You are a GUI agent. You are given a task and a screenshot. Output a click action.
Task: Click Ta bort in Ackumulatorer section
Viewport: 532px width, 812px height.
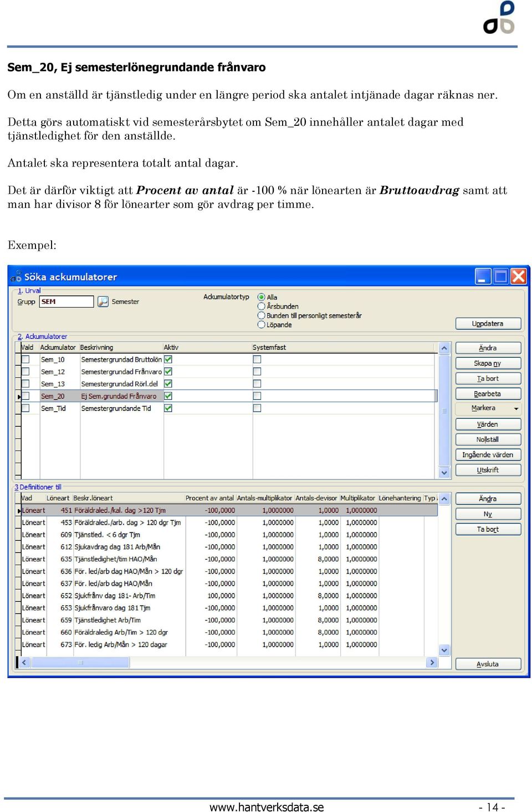[x=488, y=378]
